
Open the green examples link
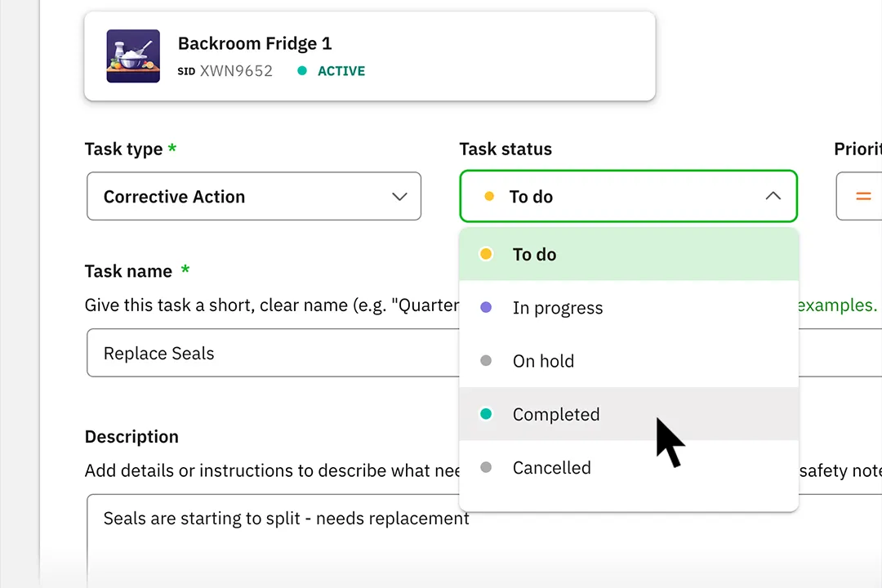pyautogui.click(x=837, y=305)
